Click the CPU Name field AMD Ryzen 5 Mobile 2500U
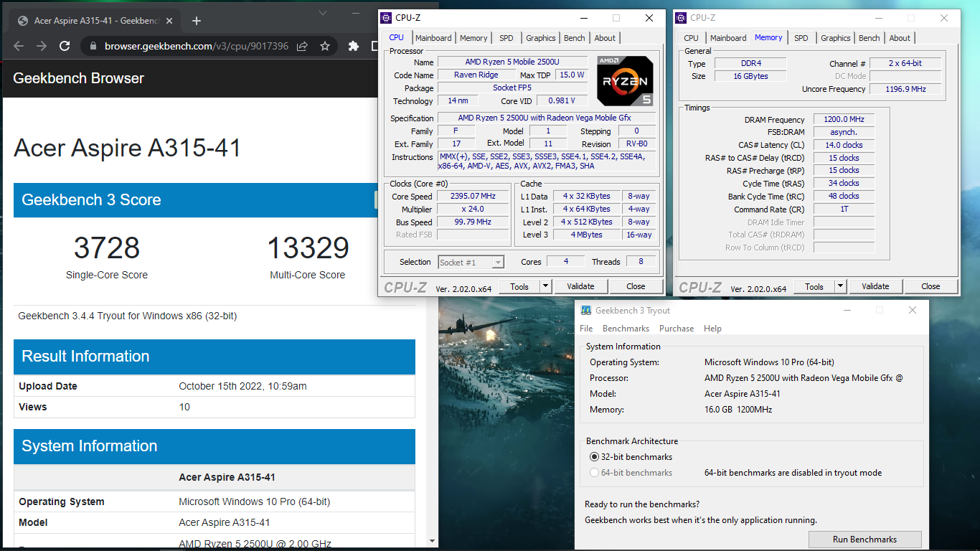Image resolution: width=980 pixels, height=551 pixels. tap(512, 62)
